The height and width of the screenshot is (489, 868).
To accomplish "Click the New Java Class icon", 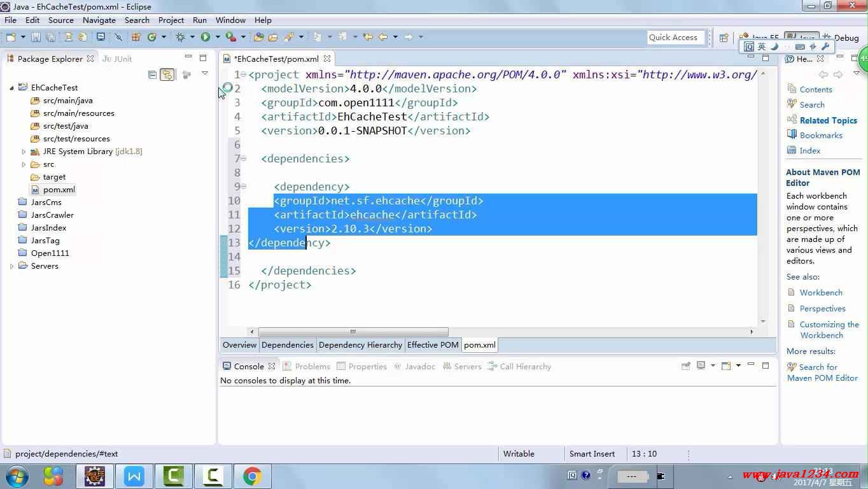I will coord(152,37).
